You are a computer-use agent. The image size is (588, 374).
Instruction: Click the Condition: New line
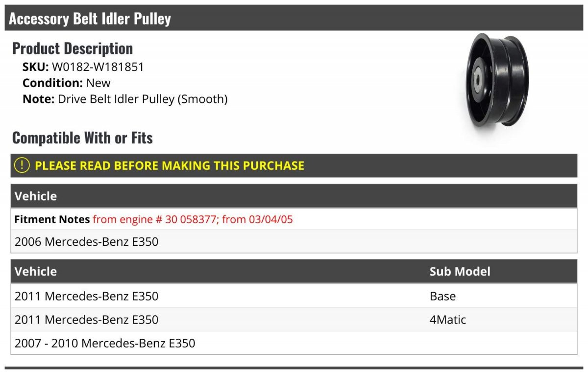[x=67, y=83]
